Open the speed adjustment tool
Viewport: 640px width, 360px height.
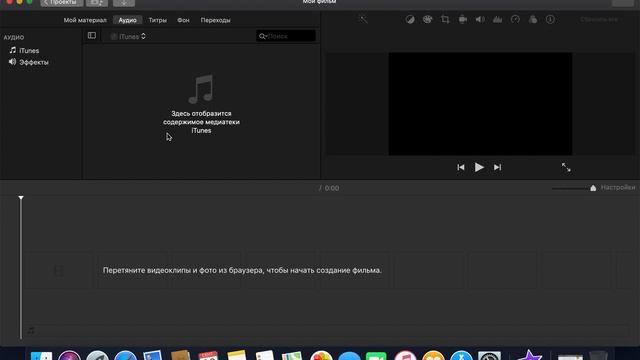(515, 19)
